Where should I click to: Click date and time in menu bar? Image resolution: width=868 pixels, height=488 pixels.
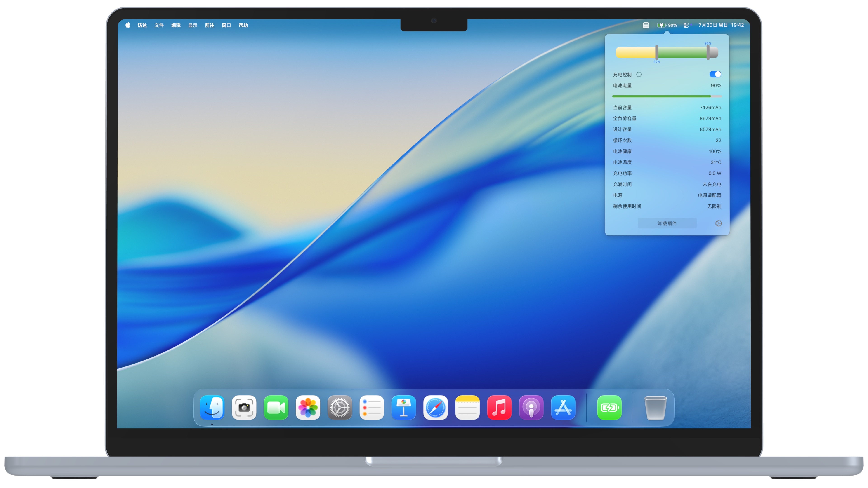point(721,25)
